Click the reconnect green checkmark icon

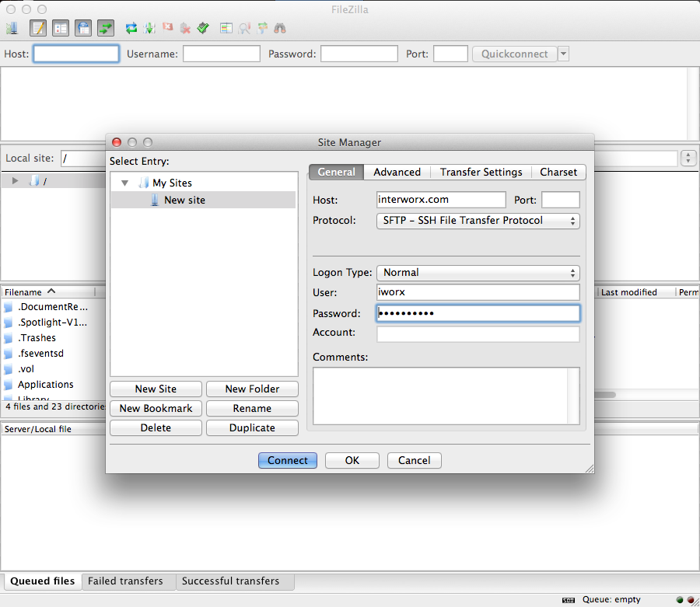(x=203, y=29)
